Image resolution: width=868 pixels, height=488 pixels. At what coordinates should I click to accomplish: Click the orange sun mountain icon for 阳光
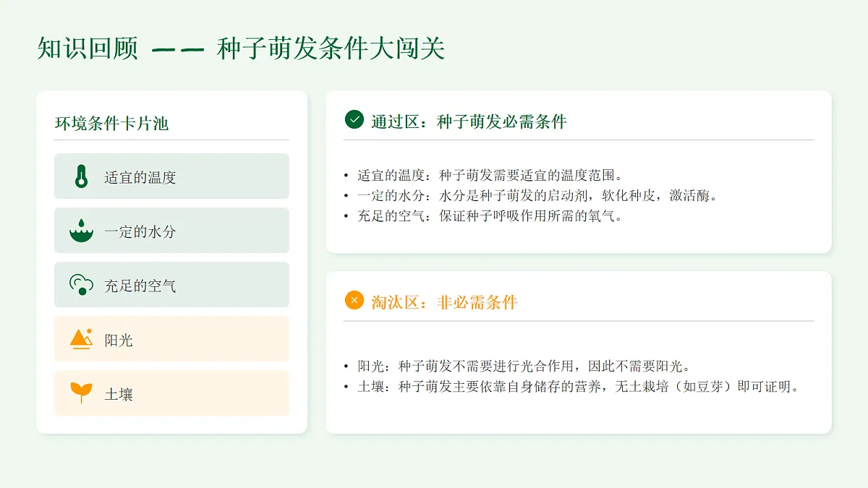pyautogui.click(x=81, y=339)
